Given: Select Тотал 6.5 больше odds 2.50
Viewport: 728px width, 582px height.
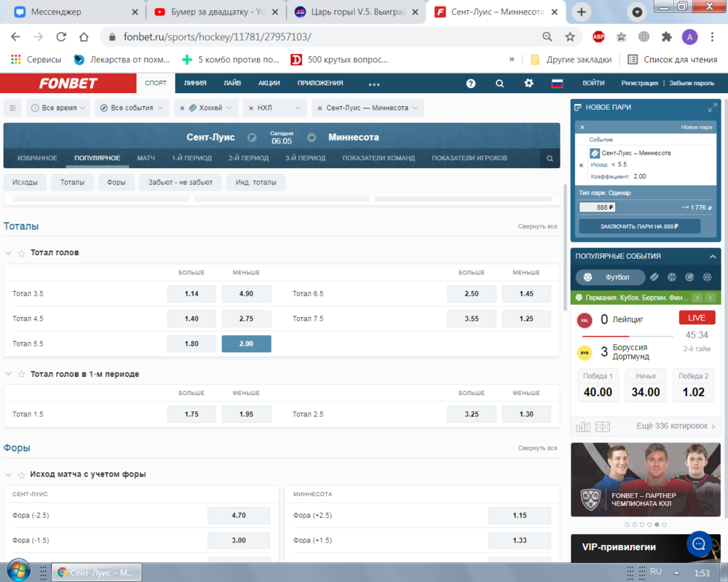Looking at the screenshot, I should [471, 294].
